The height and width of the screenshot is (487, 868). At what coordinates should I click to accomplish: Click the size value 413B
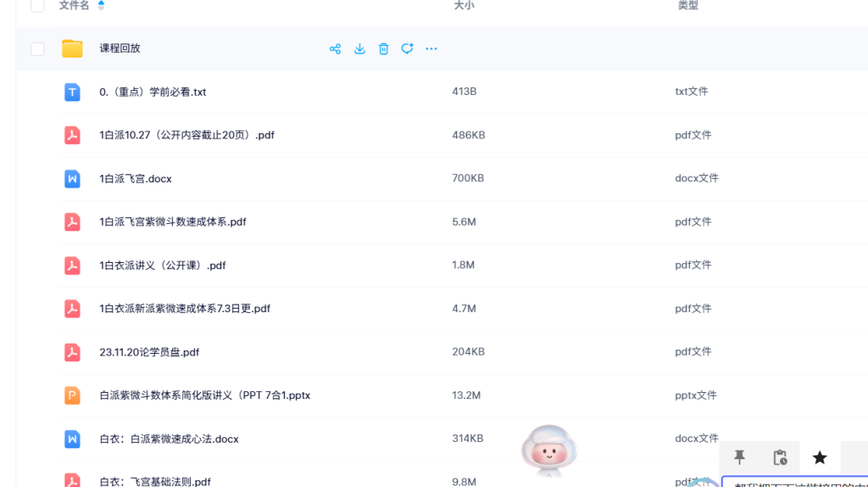[464, 92]
